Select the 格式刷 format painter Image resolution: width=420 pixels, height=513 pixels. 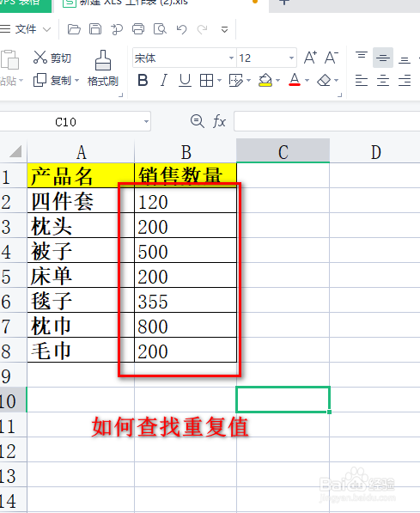(103, 69)
